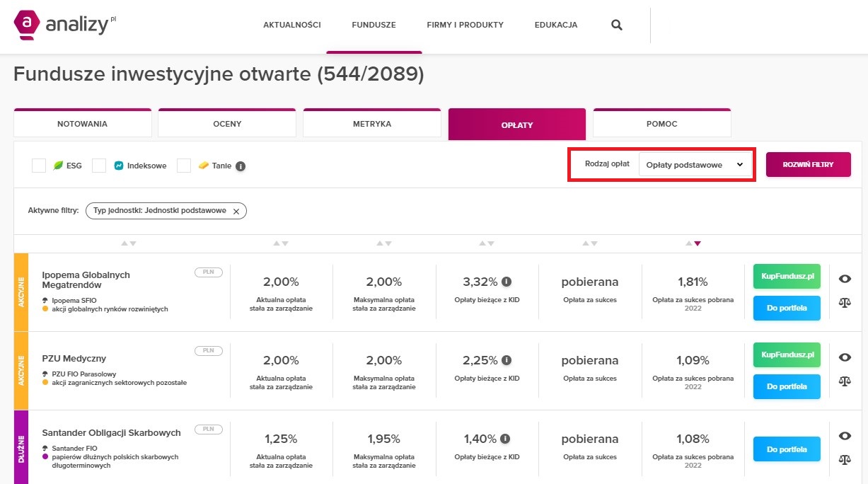Select Santander's 1,95% maximum management fee
This screenshot has height=484, width=868.
pyautogui.click(x=384, y=439)
